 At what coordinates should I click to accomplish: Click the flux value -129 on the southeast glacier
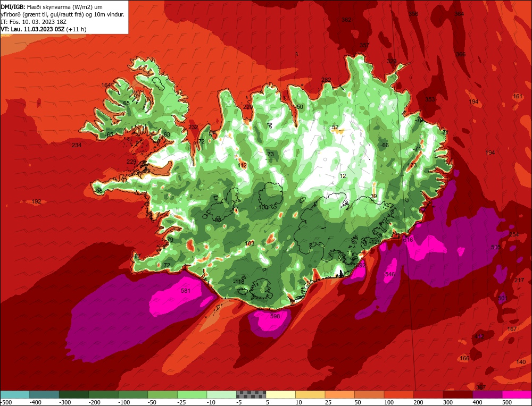click(375, 242)
